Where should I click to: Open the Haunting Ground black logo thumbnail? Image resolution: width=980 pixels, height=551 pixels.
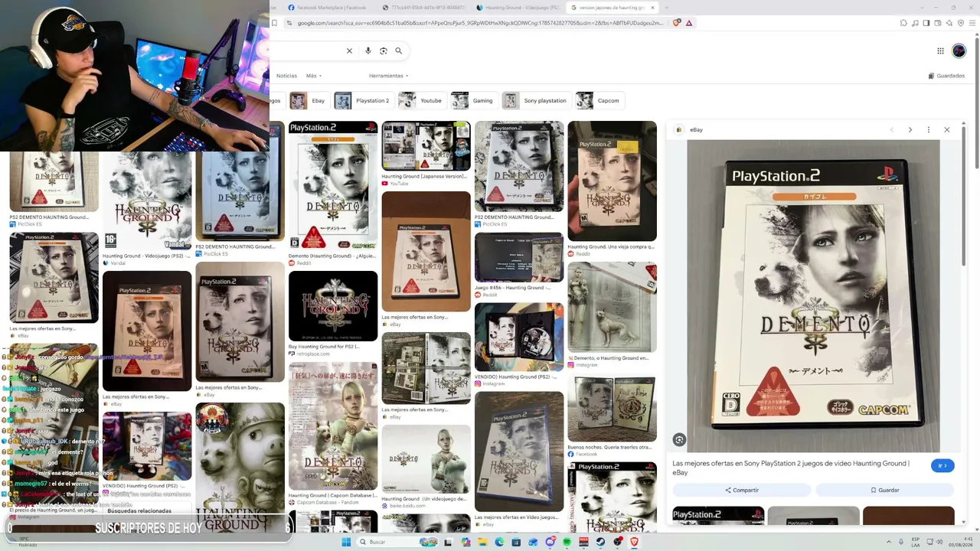point(333,306)
